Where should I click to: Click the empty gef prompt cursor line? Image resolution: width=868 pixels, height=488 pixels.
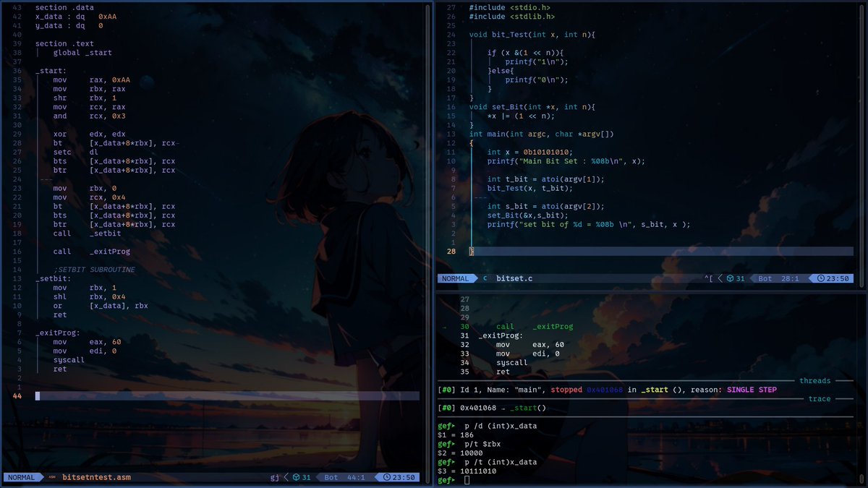tap(454, 480)
